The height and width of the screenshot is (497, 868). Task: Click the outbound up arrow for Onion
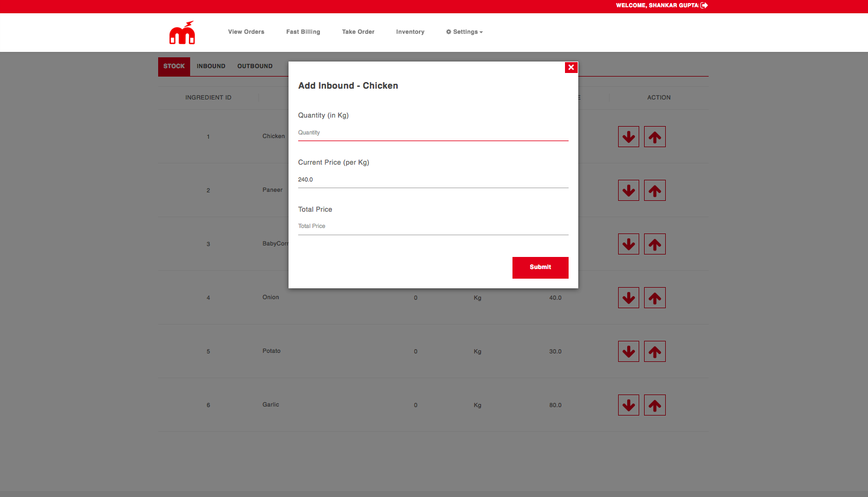655,298
